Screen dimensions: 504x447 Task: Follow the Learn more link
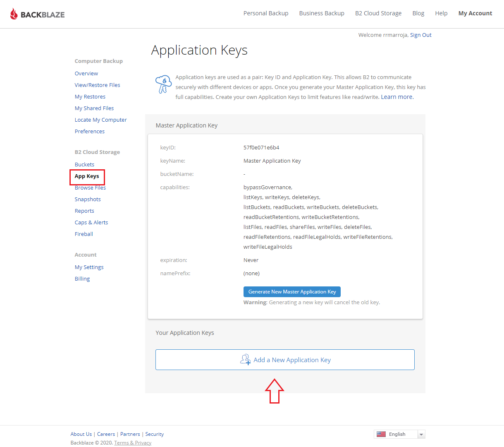[x=397, y=97]
